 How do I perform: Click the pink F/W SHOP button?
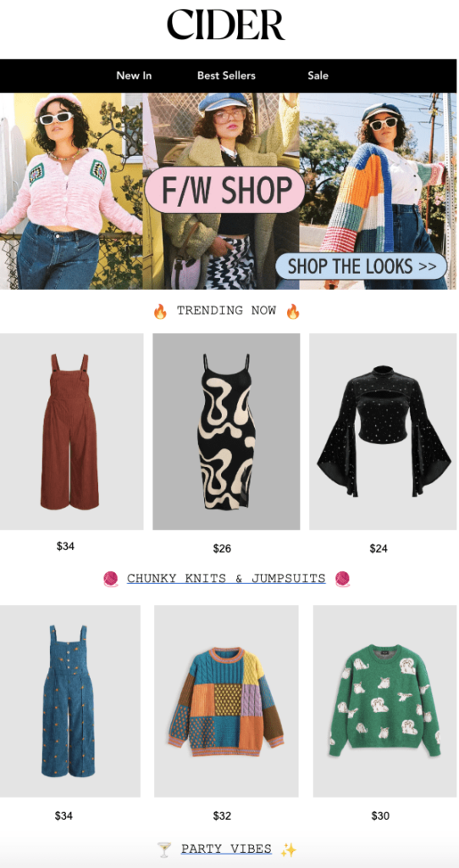click(225, 190)
